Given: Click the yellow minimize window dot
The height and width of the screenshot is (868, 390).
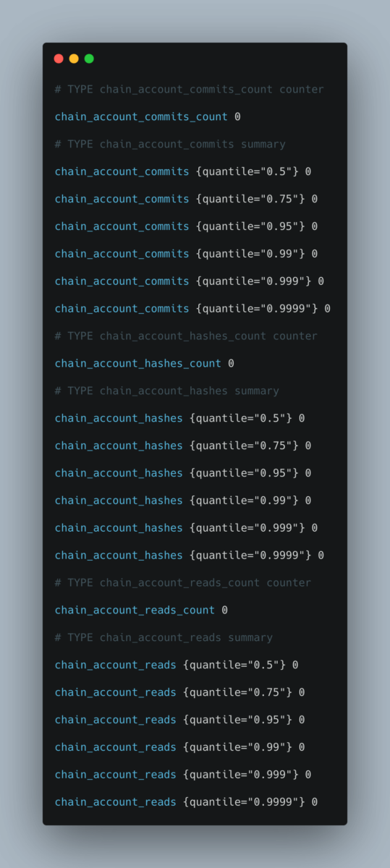Looking at the screenshot, I should click(x=74, y=59).
